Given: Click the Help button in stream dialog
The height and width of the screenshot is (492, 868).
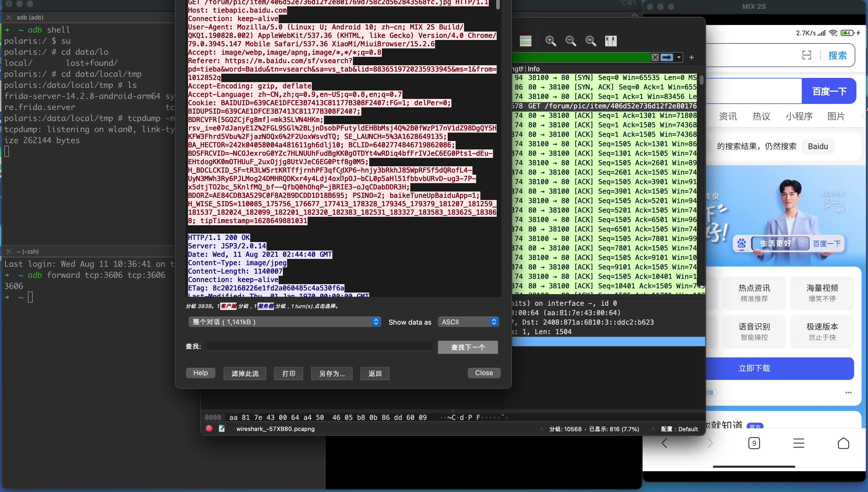Looking at the screenshot, I should pos(200,373).
